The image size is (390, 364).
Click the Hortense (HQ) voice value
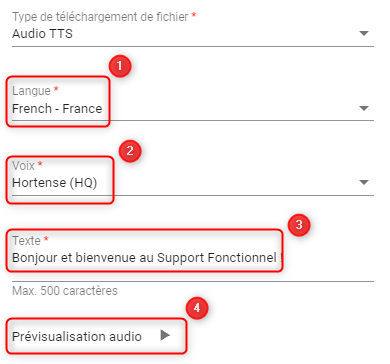click(55, 183)
